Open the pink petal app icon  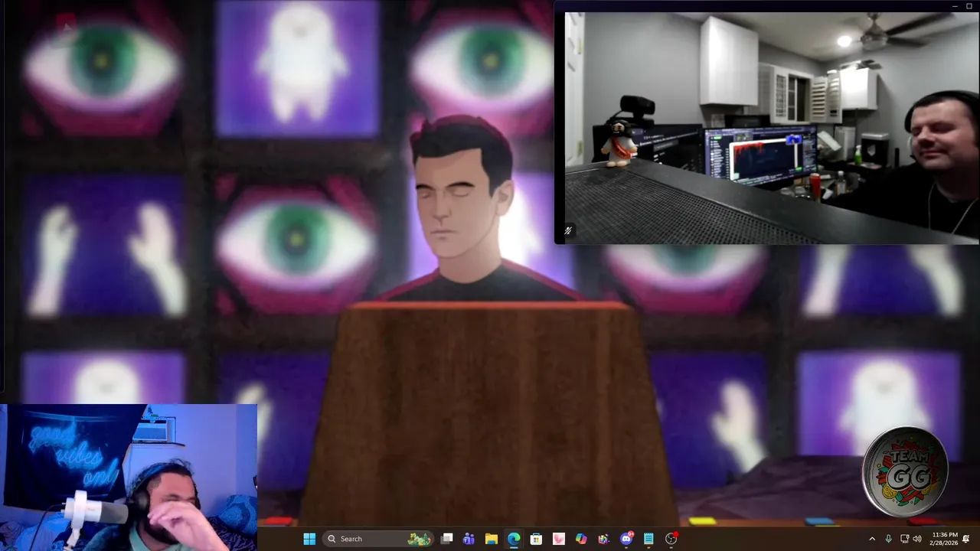pyautogui.click(x=558, y=539)
